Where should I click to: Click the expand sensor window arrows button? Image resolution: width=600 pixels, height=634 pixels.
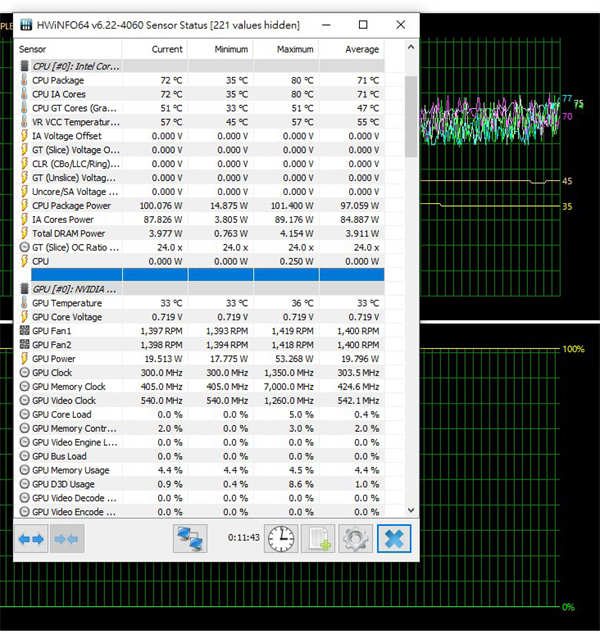(31, 539)
